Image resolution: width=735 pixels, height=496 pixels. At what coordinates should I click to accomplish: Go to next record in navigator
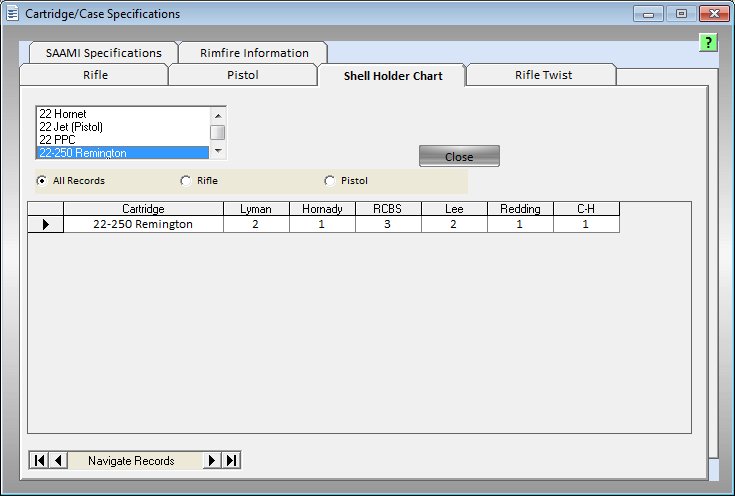tap(212, 460)
